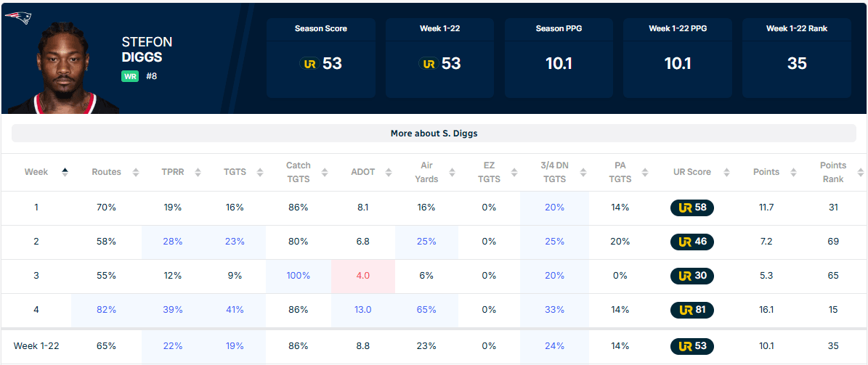Sort by TPRR sort icon
Image resolution: width=868 pixels, height=365 pixels.
(198, 172)
